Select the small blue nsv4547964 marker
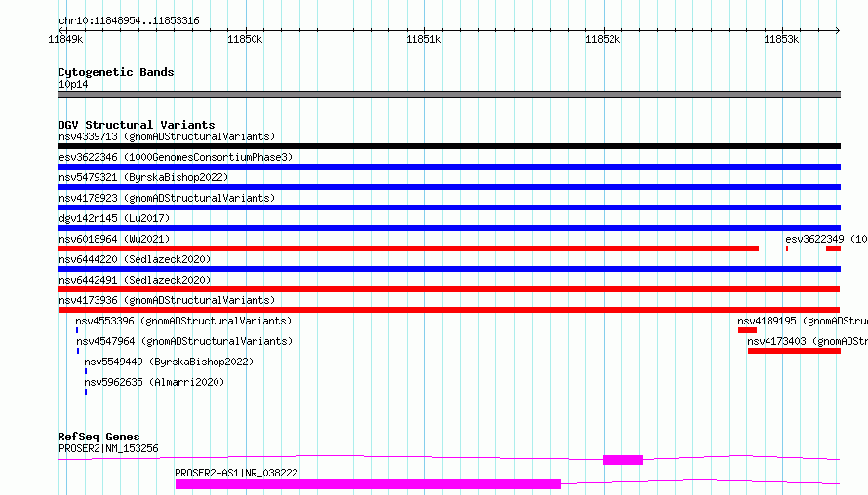 (78, 351)
